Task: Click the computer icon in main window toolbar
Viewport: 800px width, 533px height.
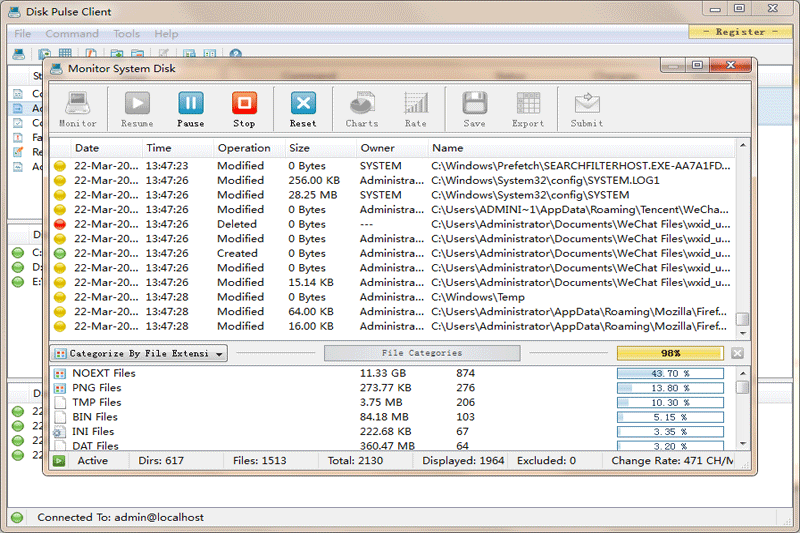Action: pyautogui.click(x=18, y=54)
